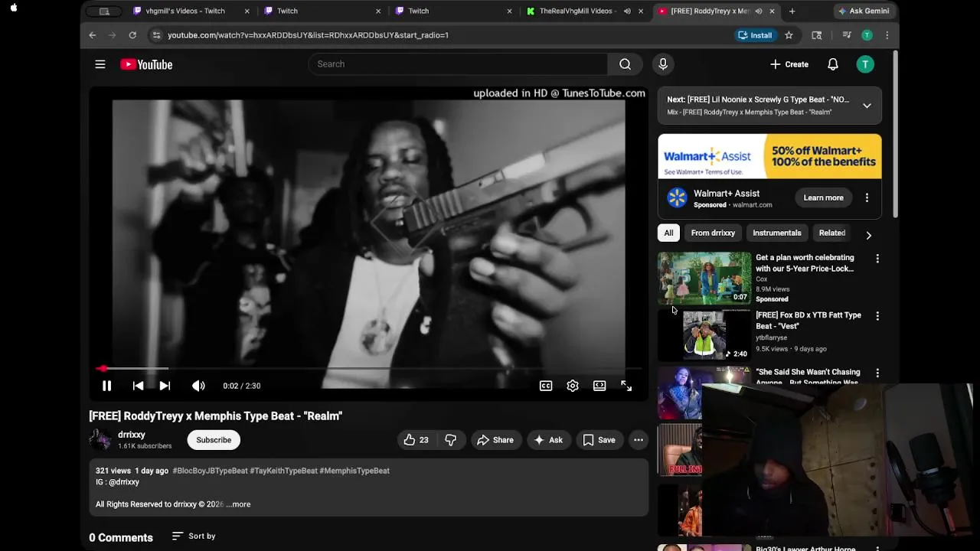Click the search magnifier button

[x=625, y=64]
